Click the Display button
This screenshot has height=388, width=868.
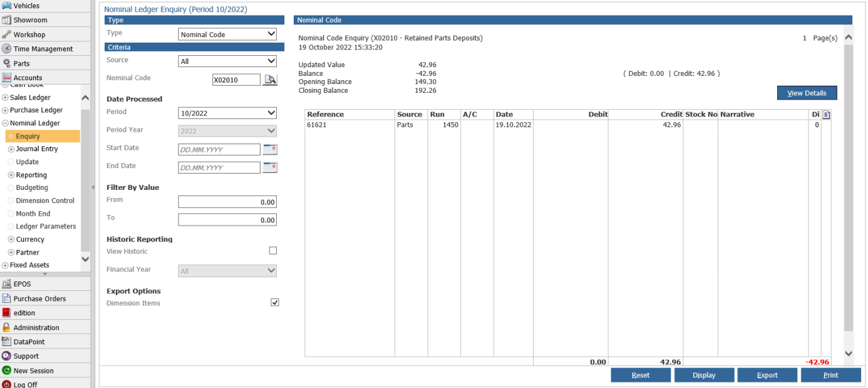pos(704,375)
